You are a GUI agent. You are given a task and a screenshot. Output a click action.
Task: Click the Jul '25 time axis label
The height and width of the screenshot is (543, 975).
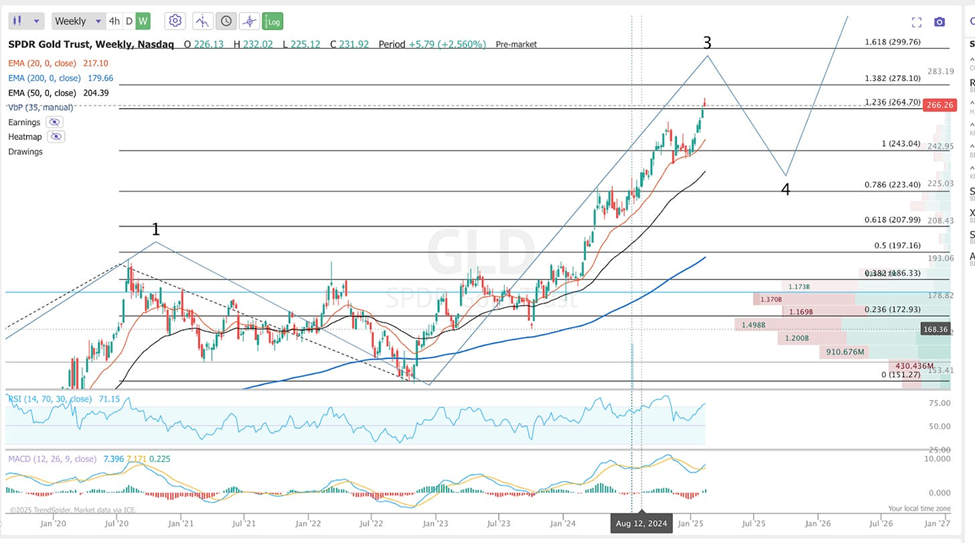(754, 524)
